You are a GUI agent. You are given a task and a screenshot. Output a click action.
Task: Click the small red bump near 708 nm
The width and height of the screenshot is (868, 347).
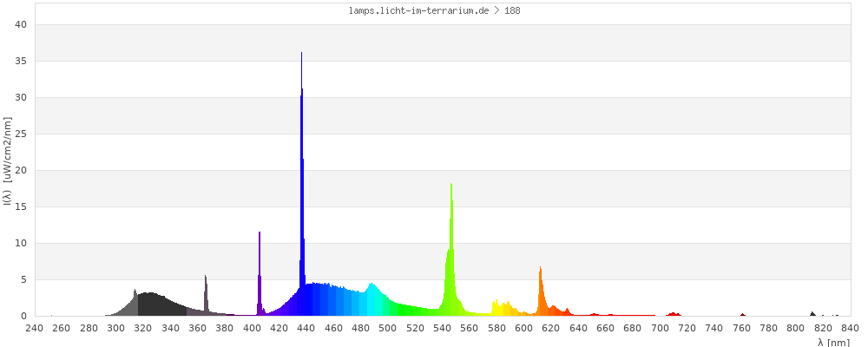tap(673, 314)
